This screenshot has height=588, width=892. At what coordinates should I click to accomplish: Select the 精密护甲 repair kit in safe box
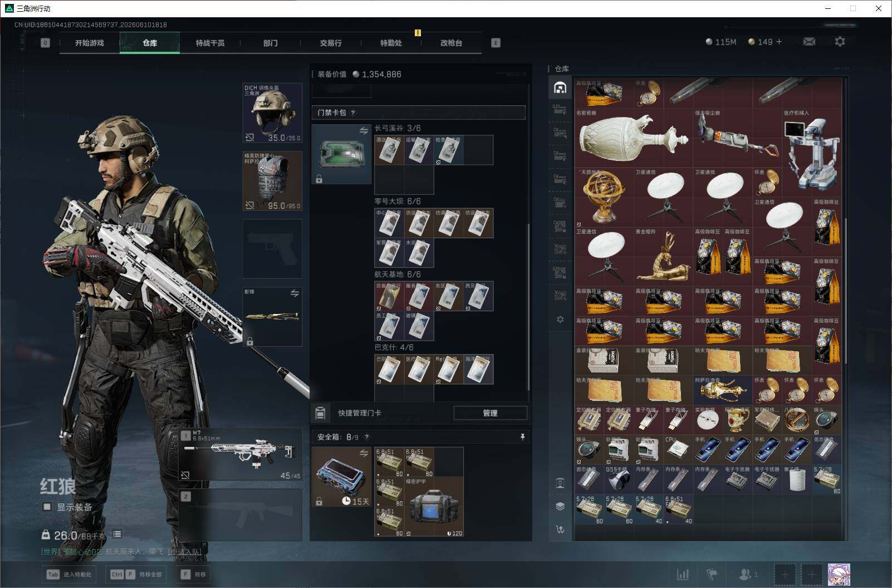434,507
